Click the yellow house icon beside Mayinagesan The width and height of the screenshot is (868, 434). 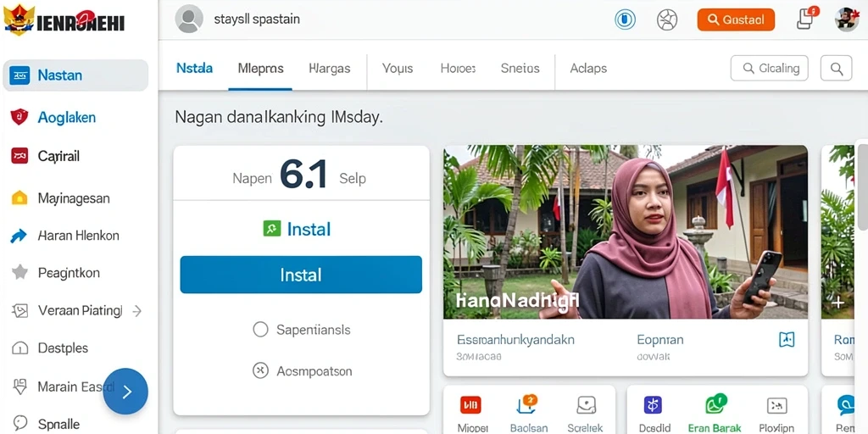[19, 198]
